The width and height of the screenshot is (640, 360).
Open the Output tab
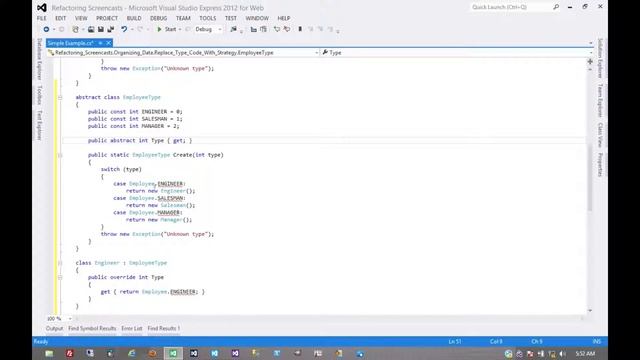54,329
